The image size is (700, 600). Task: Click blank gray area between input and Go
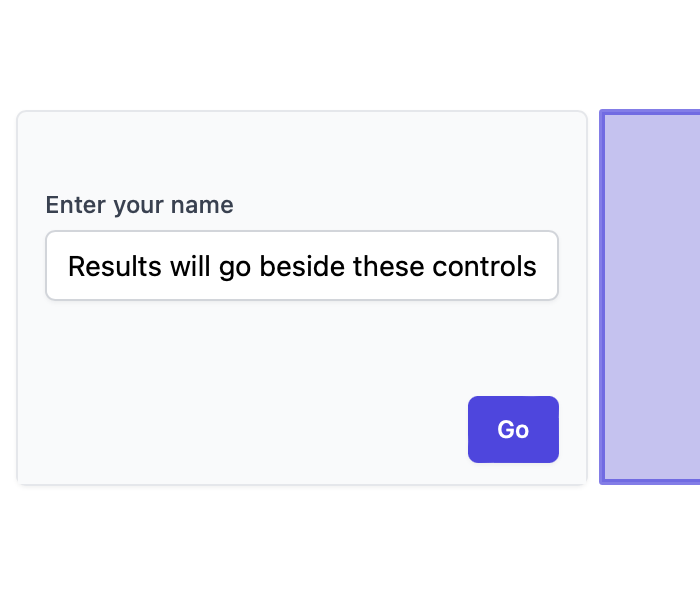click(x=302, y=348)
